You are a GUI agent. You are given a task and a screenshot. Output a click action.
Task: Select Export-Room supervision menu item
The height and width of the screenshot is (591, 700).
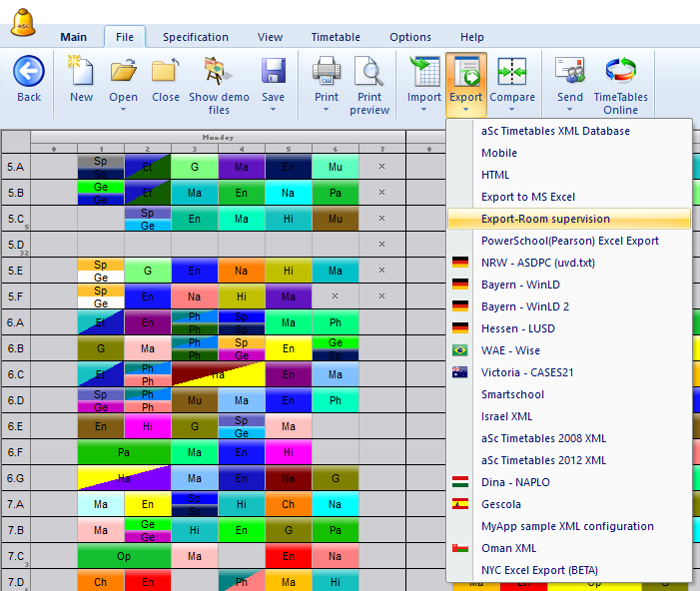coord(545,219)
